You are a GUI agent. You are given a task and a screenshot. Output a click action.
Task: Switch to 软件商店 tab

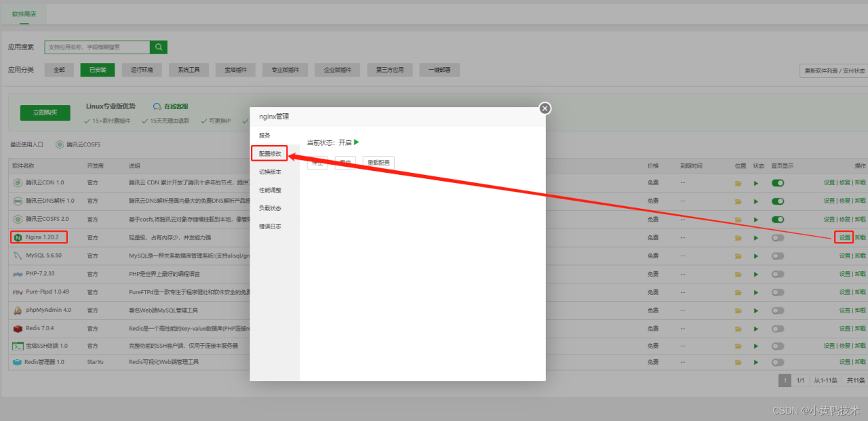click(x=25, y=14)
